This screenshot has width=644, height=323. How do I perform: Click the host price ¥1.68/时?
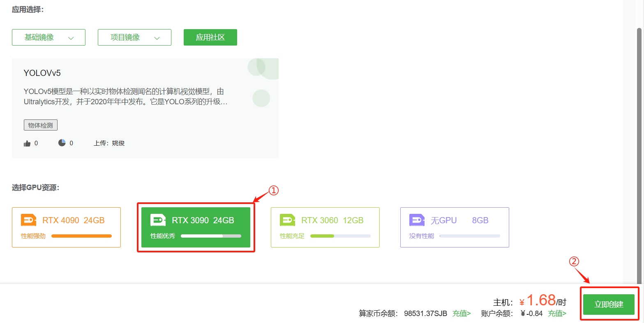pos(542,301)
